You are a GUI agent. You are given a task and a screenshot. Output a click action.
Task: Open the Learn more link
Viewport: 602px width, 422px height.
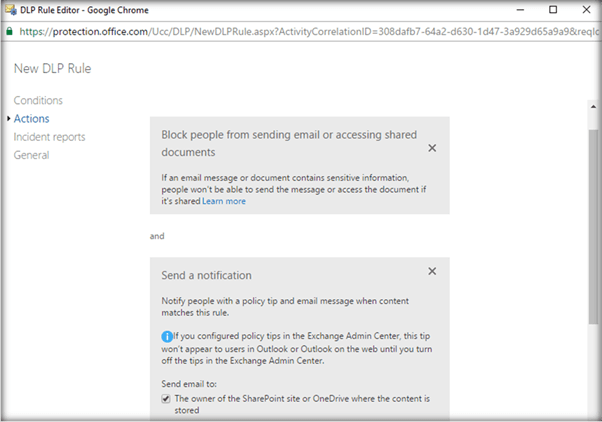click(x=224, y=201)
